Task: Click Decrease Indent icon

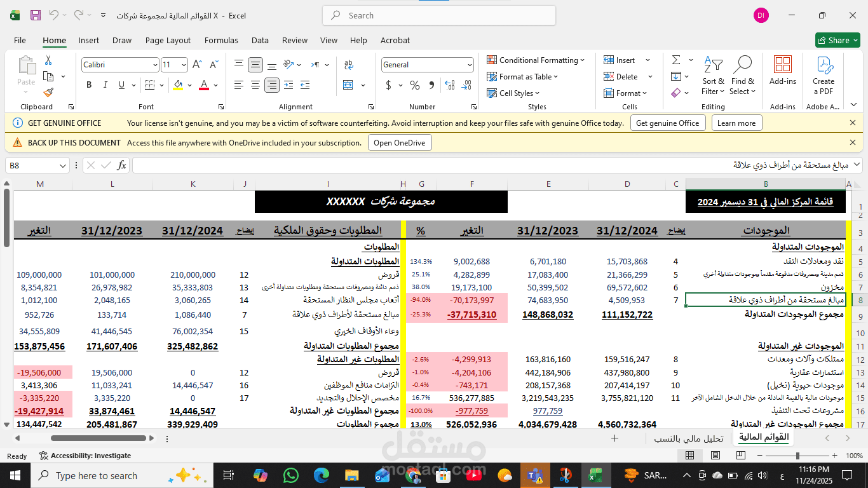Action: click(288, 85)
